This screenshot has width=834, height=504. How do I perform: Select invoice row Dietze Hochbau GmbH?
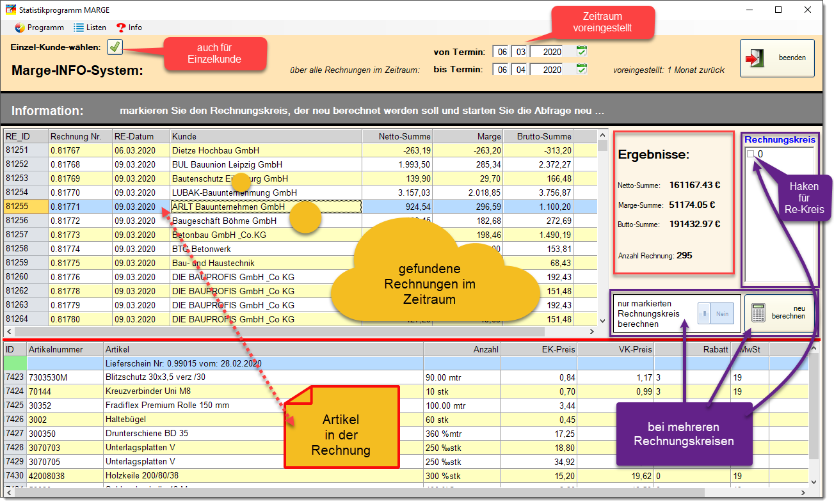click(300, 150)
